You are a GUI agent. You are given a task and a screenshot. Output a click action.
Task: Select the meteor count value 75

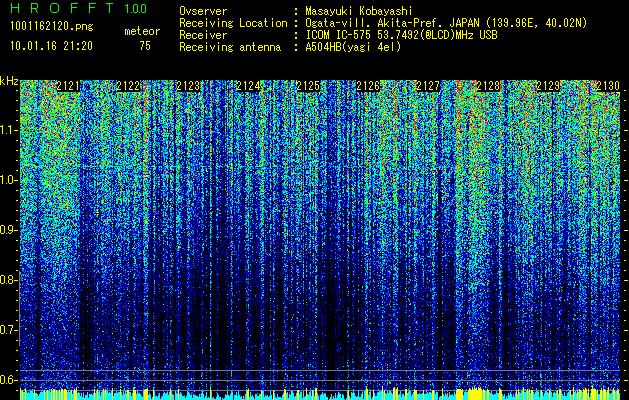tap(145, 46)
